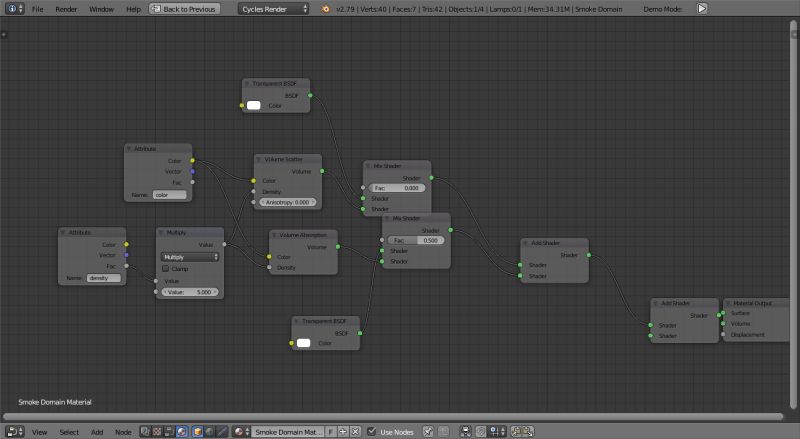Open the Cycles Render engine dropdown
Screen dimensions: 800x439
coord(273,9)
